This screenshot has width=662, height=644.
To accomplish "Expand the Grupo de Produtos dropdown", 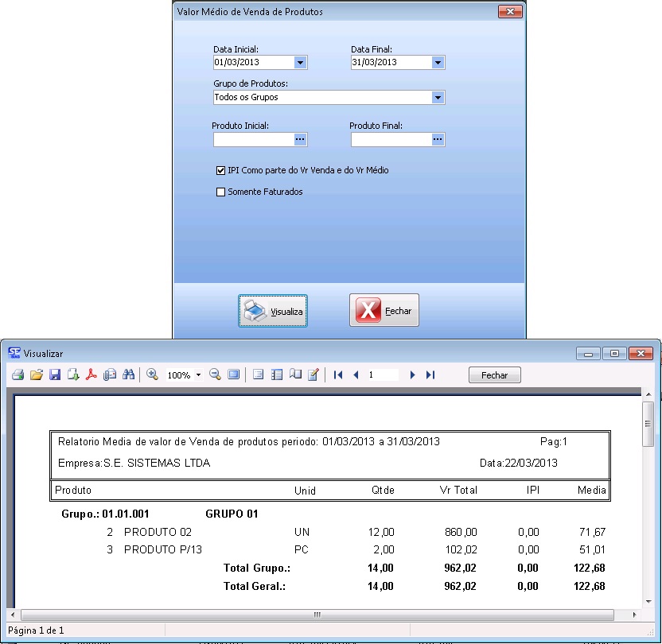I will pos(438,98).
